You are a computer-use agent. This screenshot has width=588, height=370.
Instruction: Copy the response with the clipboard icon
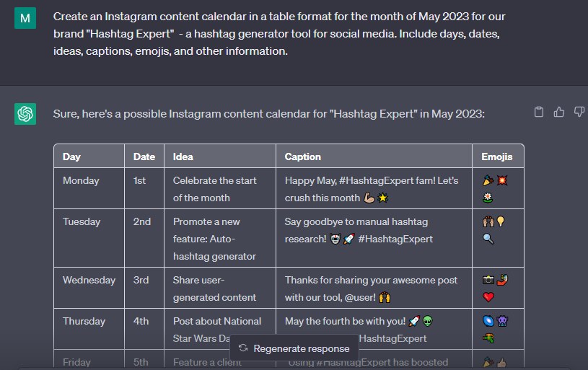[538, 112]
